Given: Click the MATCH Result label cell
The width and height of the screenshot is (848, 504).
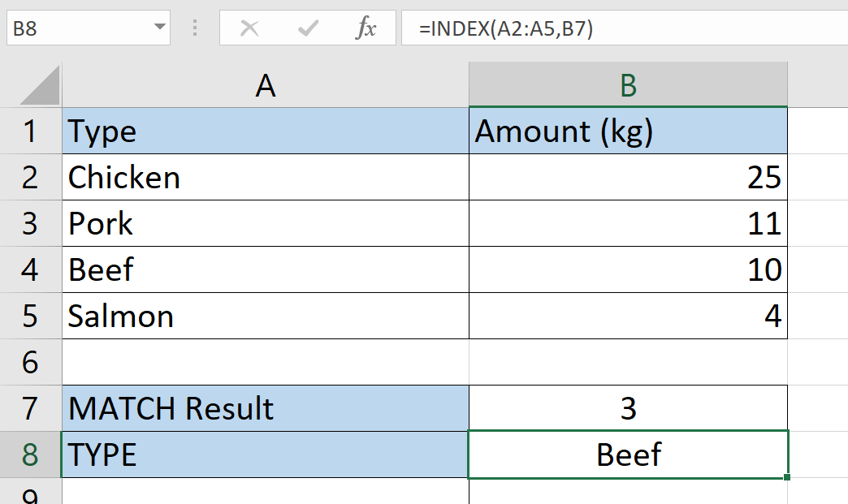Looking at the screenshot, I should 266,408.
